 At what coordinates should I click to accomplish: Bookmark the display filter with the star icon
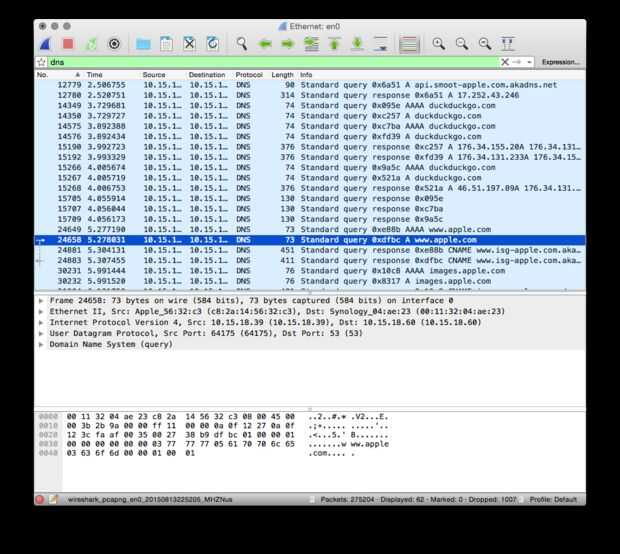click(x=41, y=62)
